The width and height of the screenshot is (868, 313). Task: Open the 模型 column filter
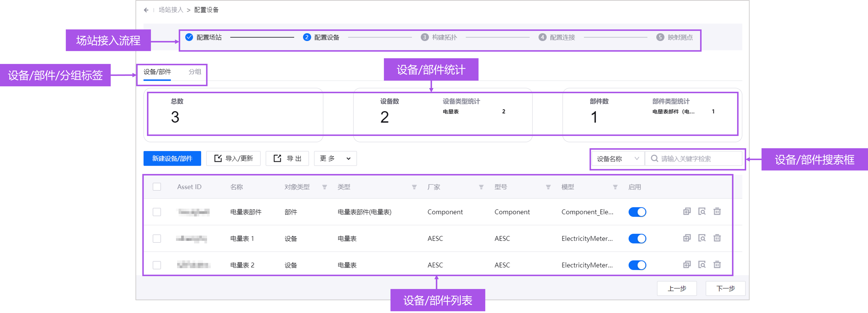click(615, 187)
